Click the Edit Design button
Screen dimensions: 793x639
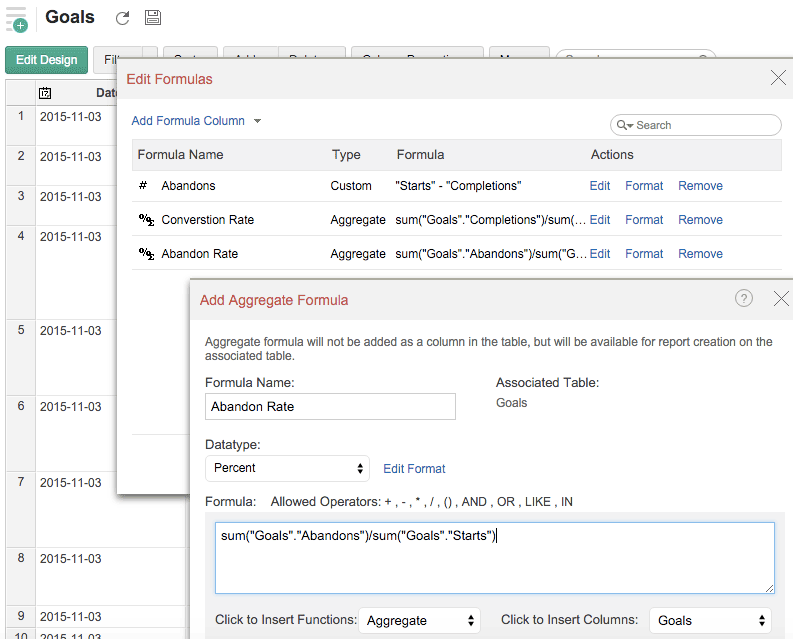tap(46, 60)
